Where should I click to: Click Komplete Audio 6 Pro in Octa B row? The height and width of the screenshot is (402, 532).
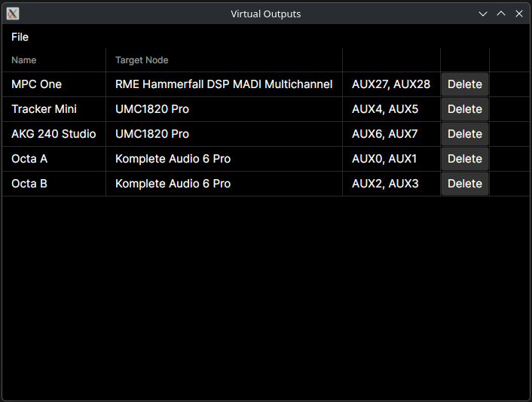(x=225, y=184)
